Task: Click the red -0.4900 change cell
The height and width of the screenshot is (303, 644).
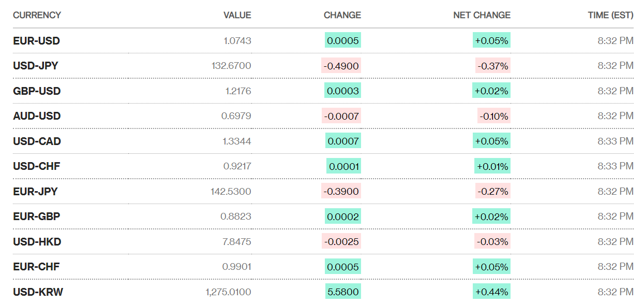Action: coord(341,66)
